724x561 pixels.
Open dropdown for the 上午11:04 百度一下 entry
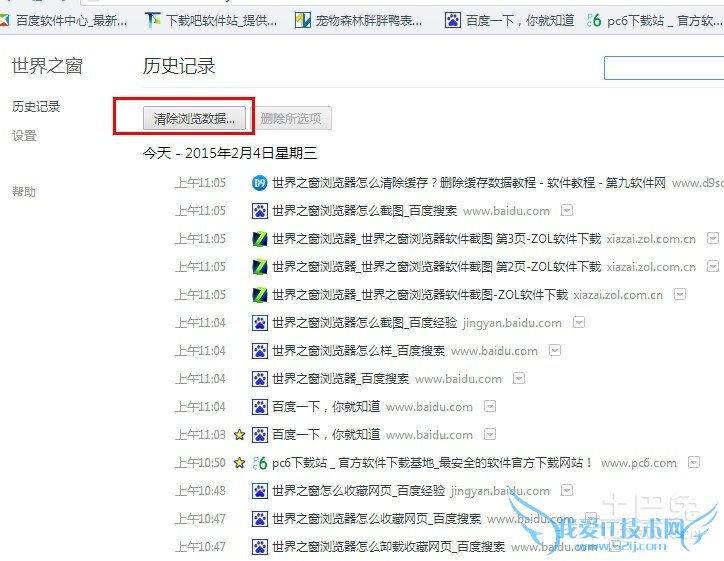pos(489,406)
